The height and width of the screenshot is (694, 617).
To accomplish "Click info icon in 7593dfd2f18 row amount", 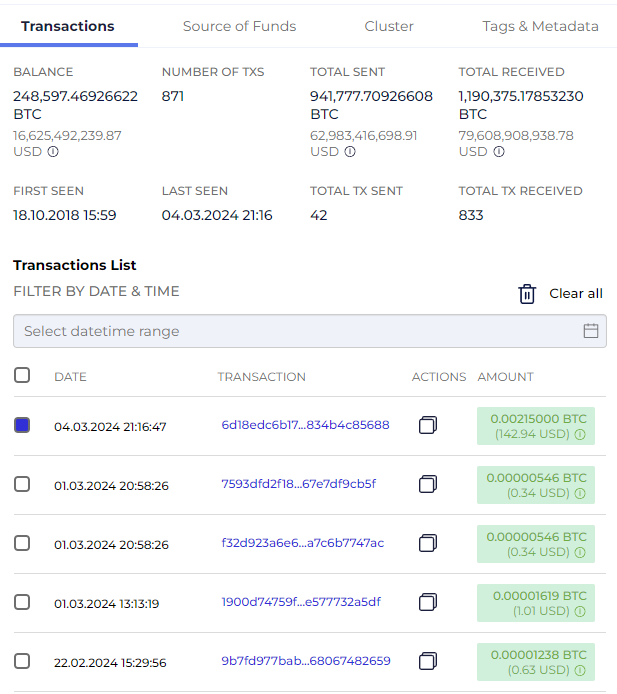I will 580,493.
